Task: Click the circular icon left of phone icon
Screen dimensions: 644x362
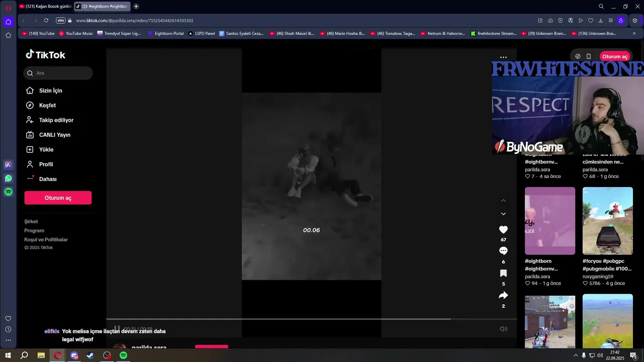Action: pos(578,56)
